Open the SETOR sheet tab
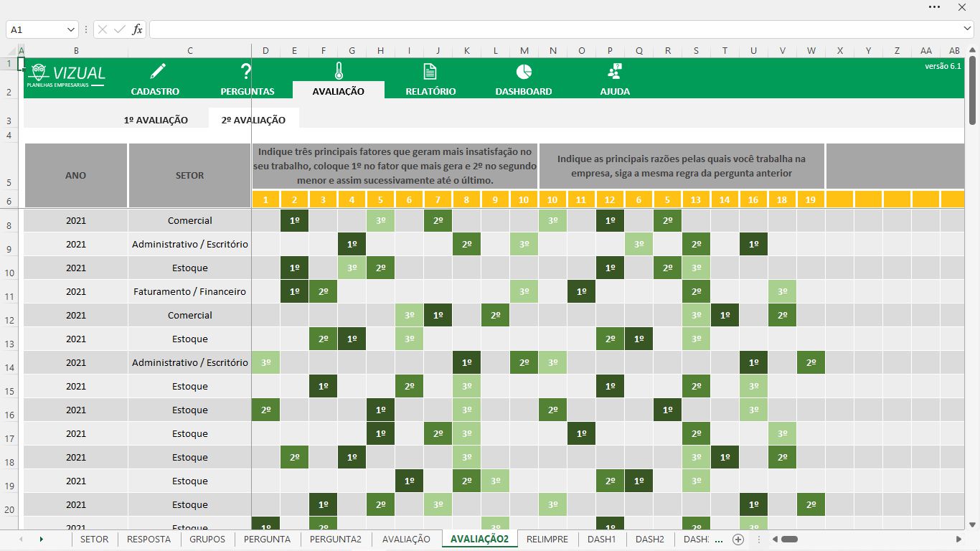Image resolution: width=980 pixels, height=551 pixels. [x=95, y=539]
